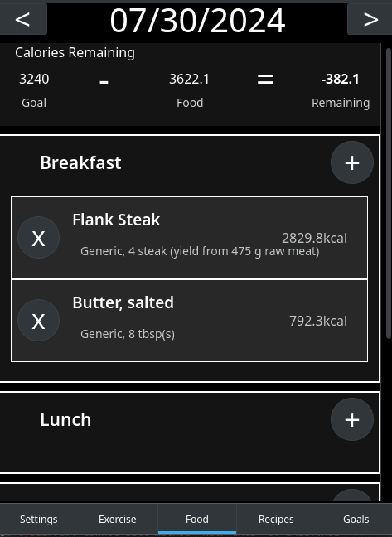
Task: Click the Lunch section heading
Action: pos(65,419)
